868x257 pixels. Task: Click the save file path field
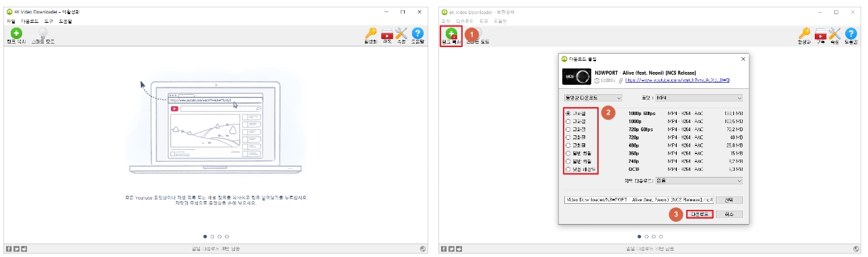(639, 200)
